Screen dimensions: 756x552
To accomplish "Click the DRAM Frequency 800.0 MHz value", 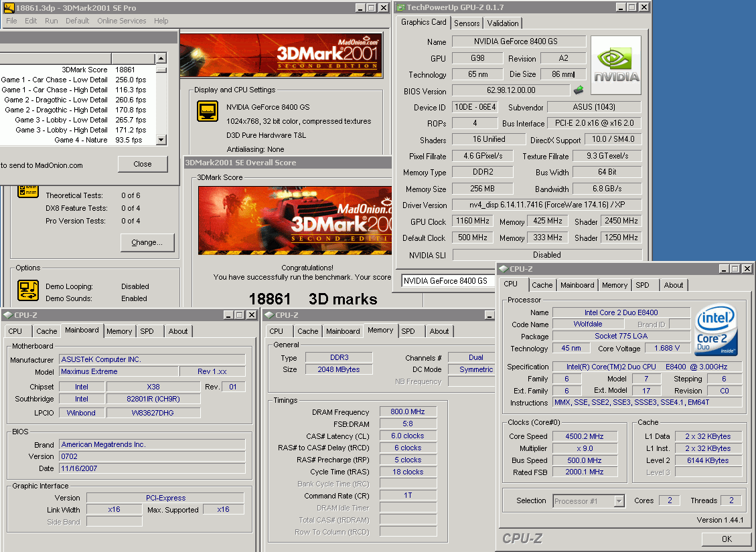I will (x=408, y=412).
